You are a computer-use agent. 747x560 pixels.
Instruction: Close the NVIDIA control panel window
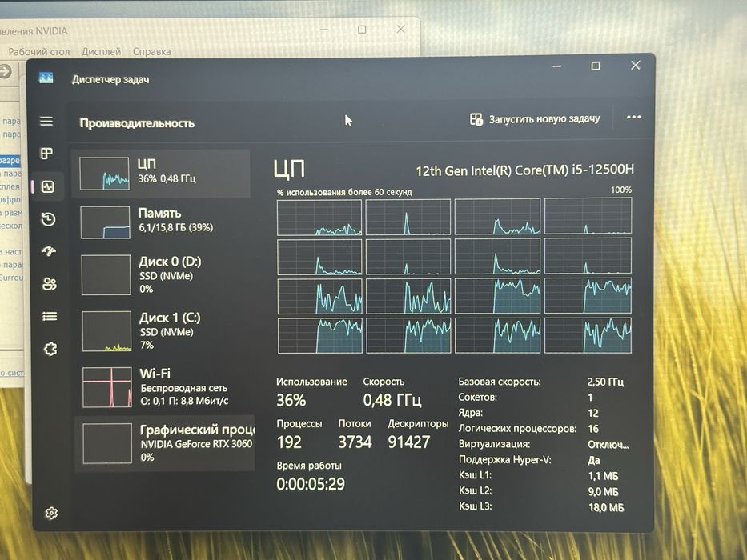[400, 29]
